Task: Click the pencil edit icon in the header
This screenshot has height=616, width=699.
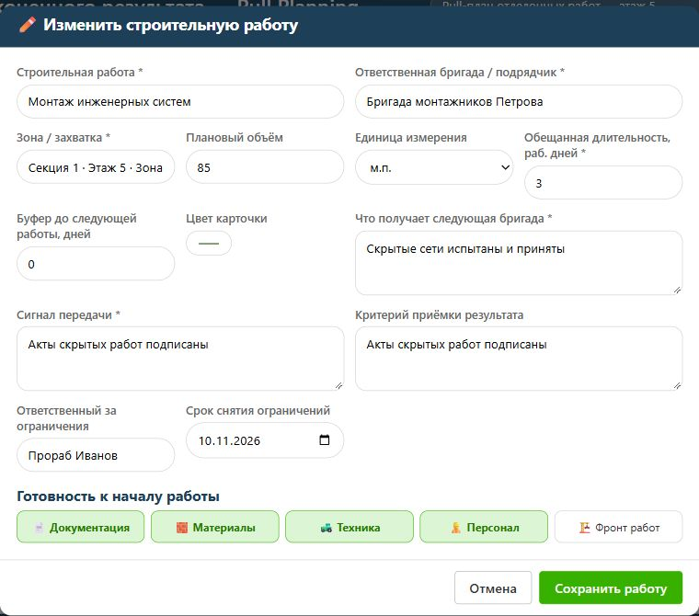Action: click(x=28, y=25)
